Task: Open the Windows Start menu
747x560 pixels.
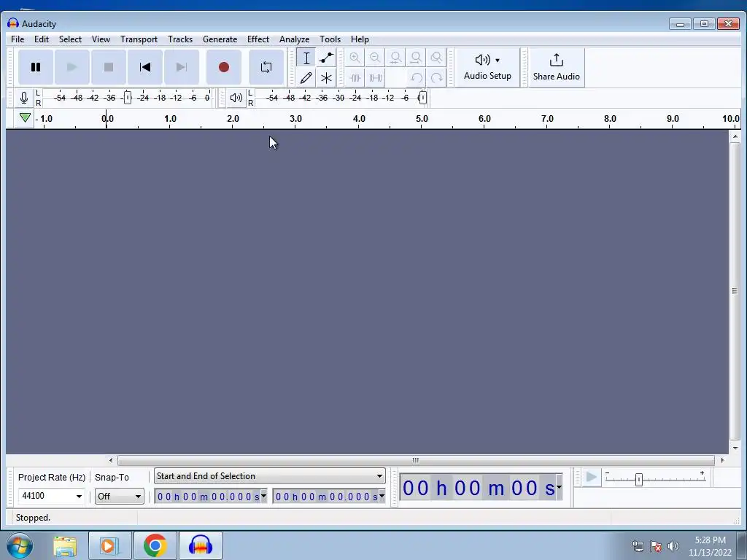Action: tap(20, 545)
